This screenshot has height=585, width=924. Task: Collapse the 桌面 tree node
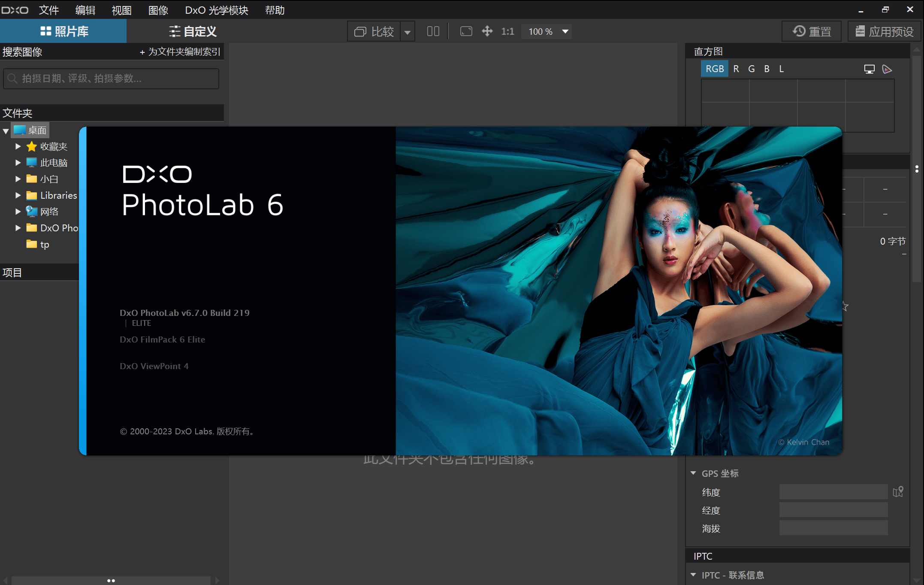pos(6,130)
